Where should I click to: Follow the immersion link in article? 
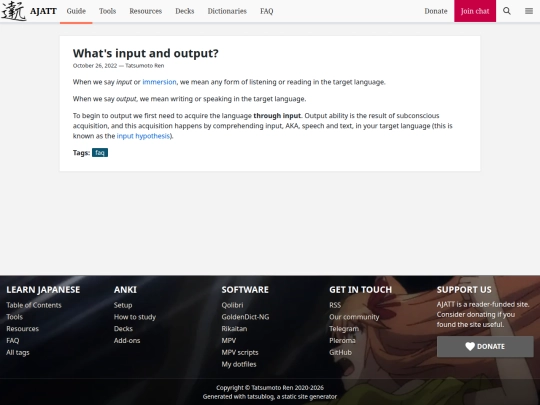click(x=159, y=82)
